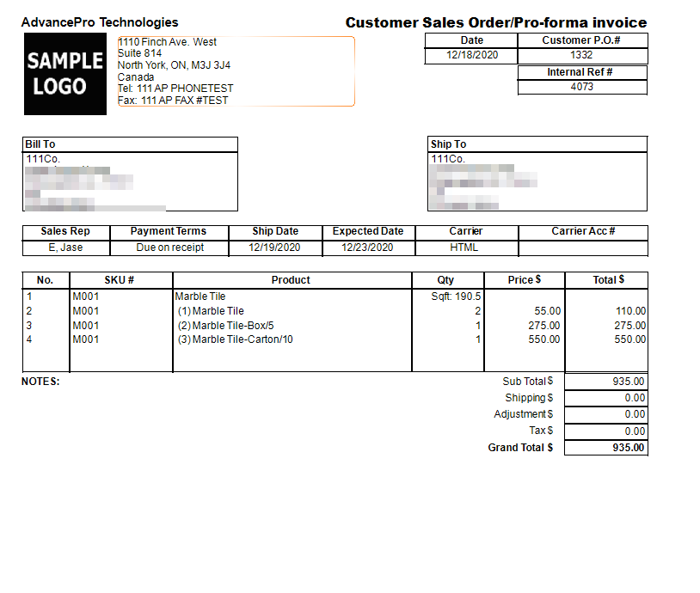This screenshot has height=593, width=700.
Task: Click the Expected Date value 12/23/2020
Action: pos(367,248)
